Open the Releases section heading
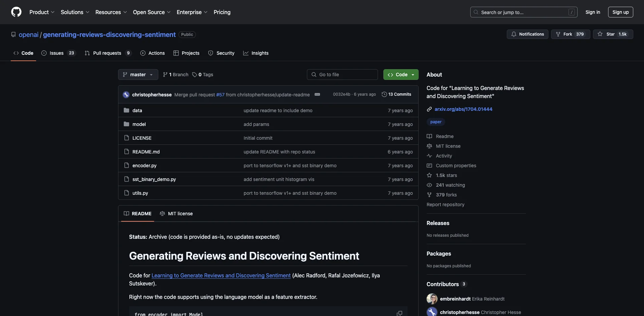 [438, 223]
